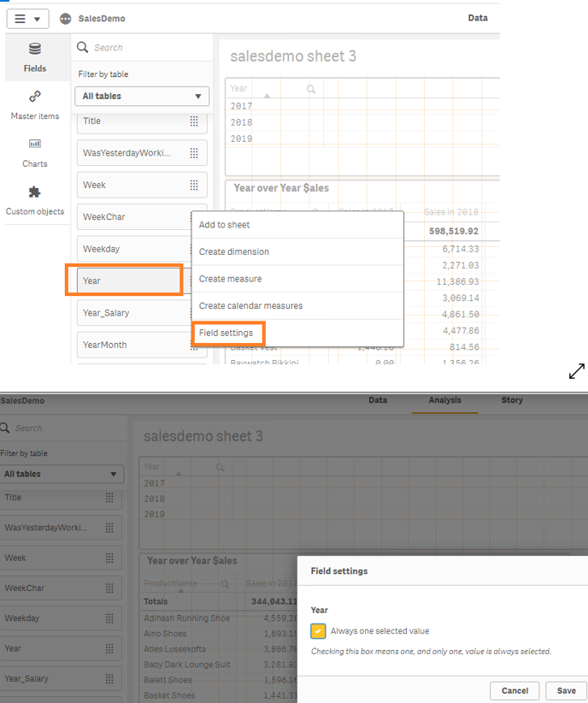
Task: Click search icon in Year filter pane
Action: (311, 89)
